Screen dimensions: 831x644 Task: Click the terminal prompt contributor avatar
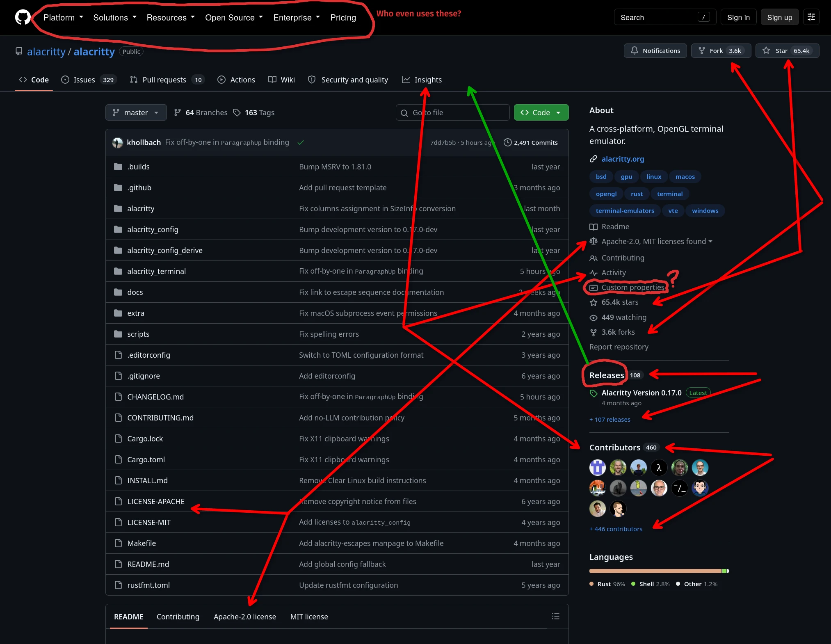(679, 488)
